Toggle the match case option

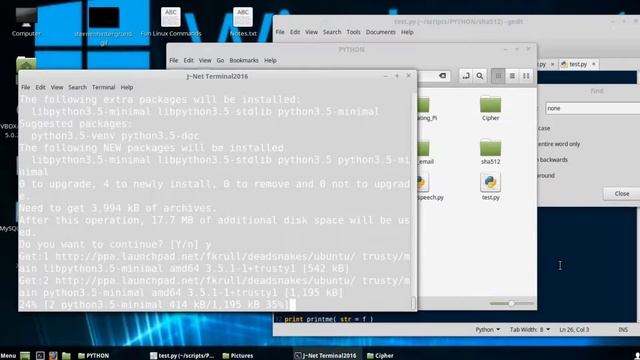point(544,128)
